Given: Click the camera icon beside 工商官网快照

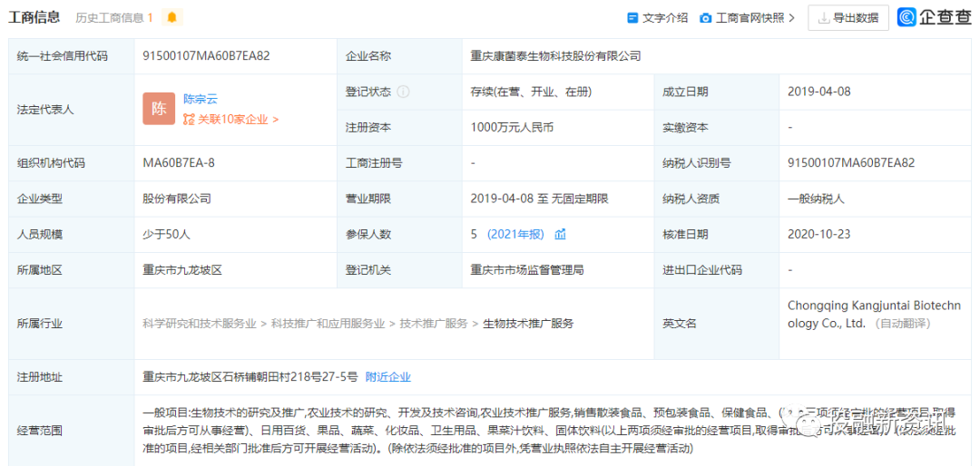Looking at the screenshot, I should tap(706, 18).
